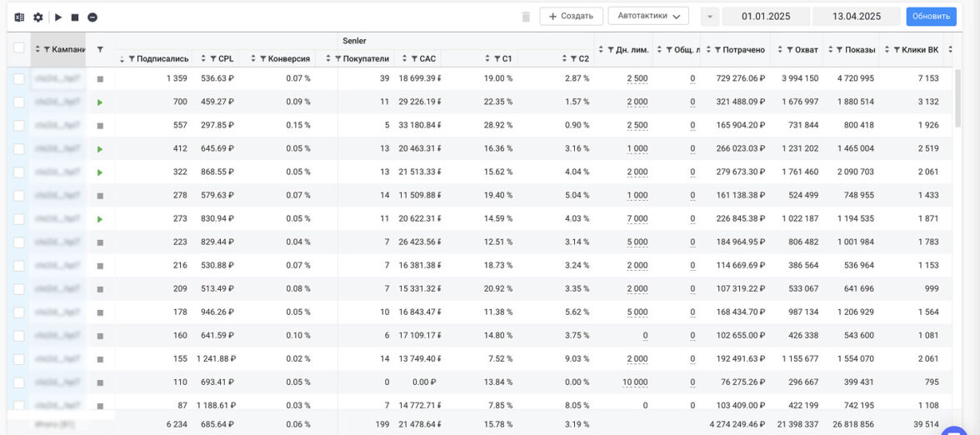The width and height of the screenshot is (980, 435).
Task: Check the checkbox for the first campaign row
Action: 19,78
